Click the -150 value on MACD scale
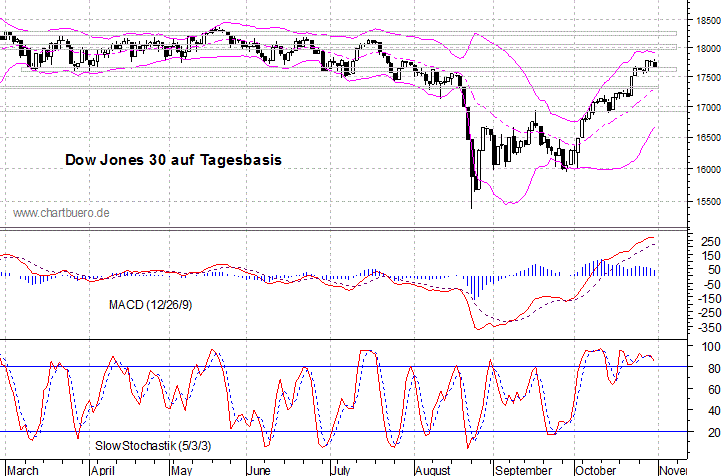Viewport: 723px width, 476px height. click(710, 299)
